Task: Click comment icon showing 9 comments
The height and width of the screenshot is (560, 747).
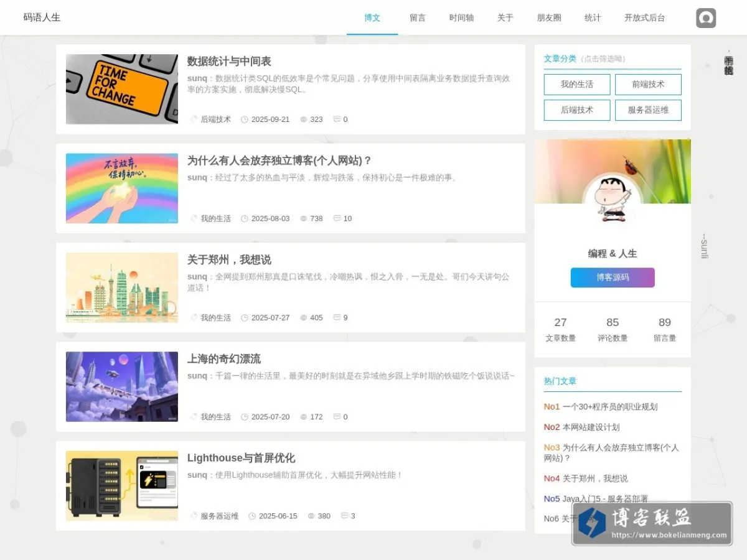Action: click(337, 317)
